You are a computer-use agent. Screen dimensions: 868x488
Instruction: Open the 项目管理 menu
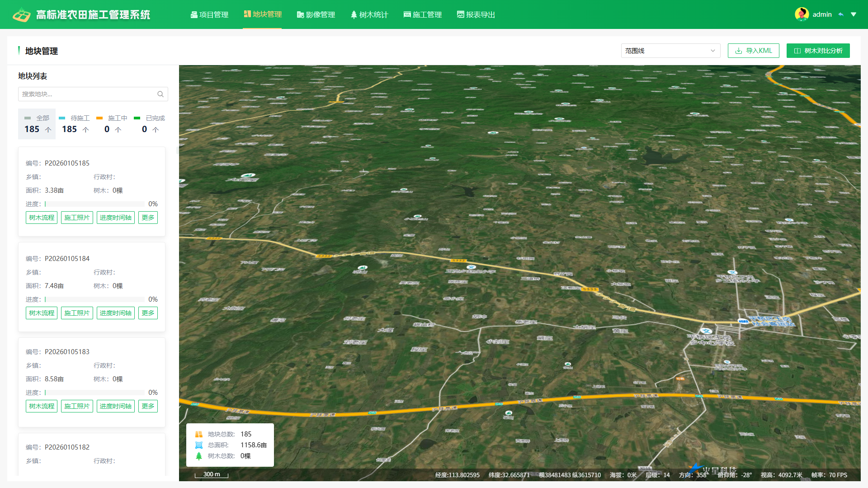[209, 14]
